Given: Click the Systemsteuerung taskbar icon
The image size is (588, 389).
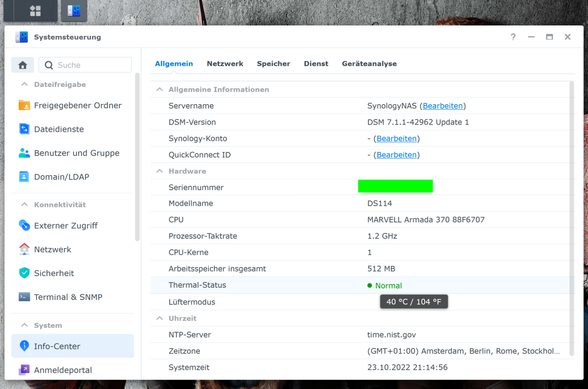Looking at the screenshot, I should [74, 11].
